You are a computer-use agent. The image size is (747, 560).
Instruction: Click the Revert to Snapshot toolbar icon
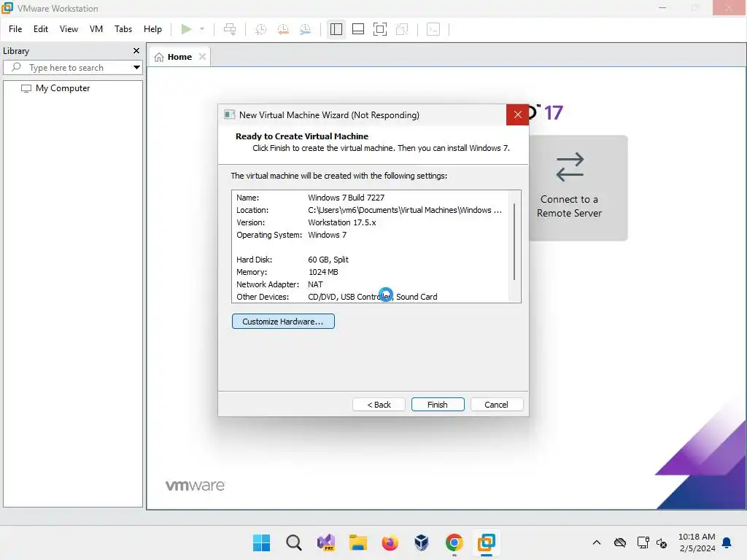[x=283, y=29]
